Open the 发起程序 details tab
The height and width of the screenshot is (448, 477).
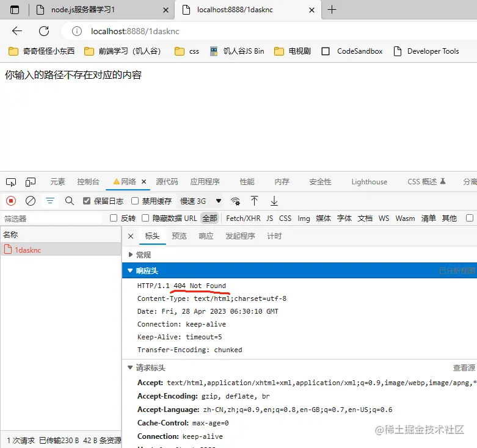pos(240,236)
